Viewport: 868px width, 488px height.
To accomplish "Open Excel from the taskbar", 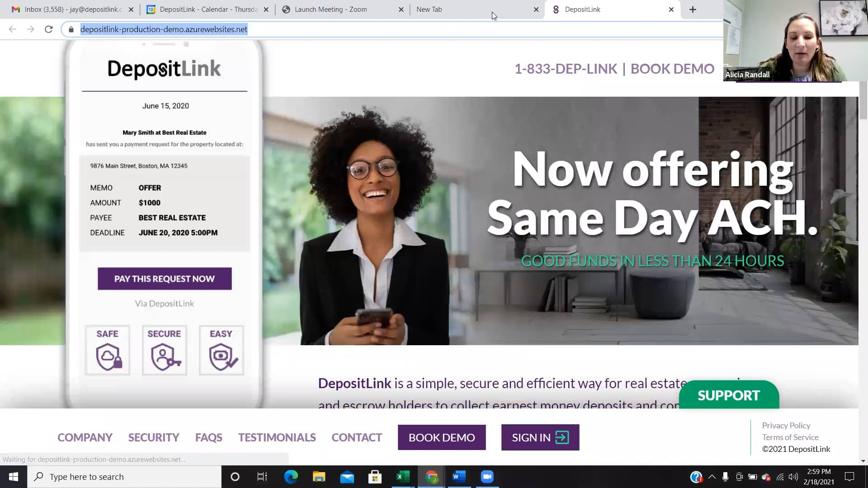I will (x=402, y=476).
